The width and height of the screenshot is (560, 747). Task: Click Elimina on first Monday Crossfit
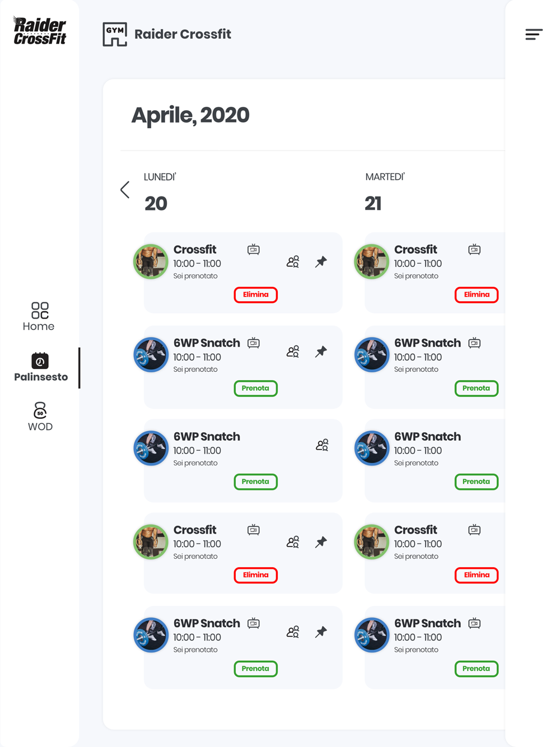pos(256,295)
